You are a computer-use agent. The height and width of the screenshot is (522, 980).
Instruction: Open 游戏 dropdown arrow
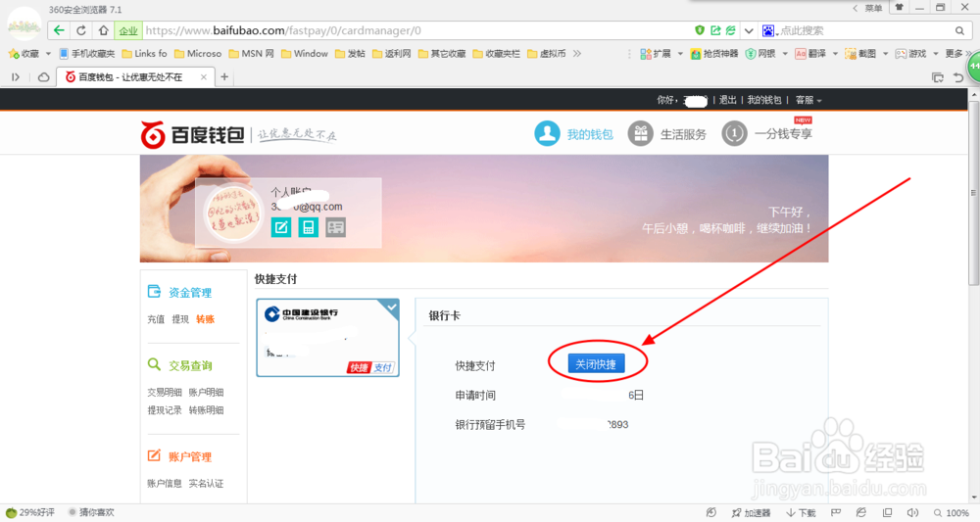point(935,54)
